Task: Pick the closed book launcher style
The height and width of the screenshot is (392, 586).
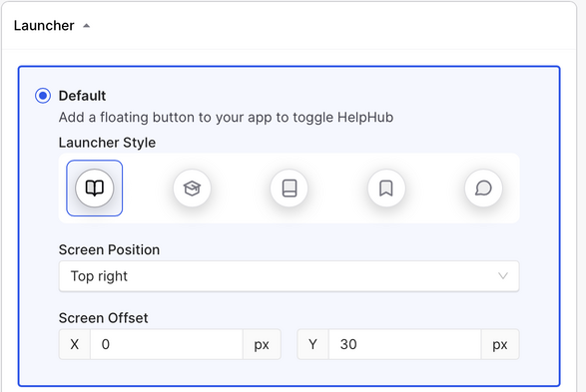Action: coord(290,189)
